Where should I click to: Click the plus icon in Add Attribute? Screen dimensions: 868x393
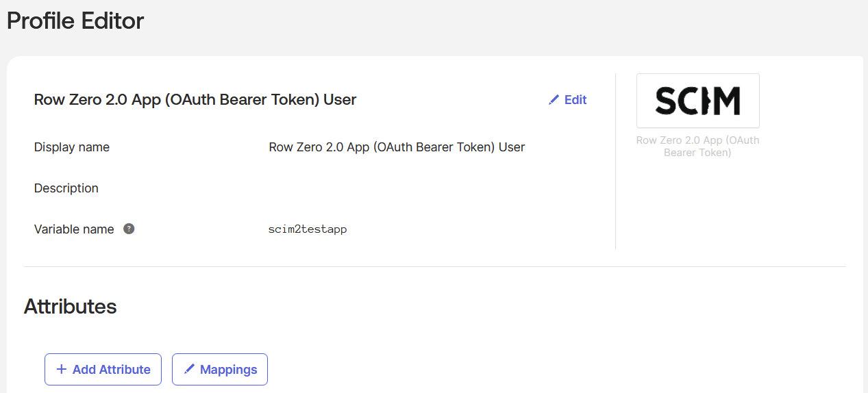(x=61, y=369)
